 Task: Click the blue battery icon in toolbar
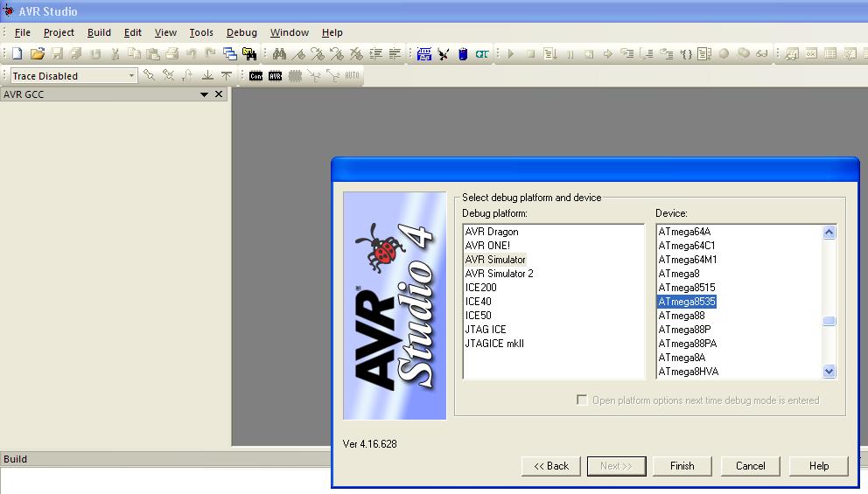463,54
